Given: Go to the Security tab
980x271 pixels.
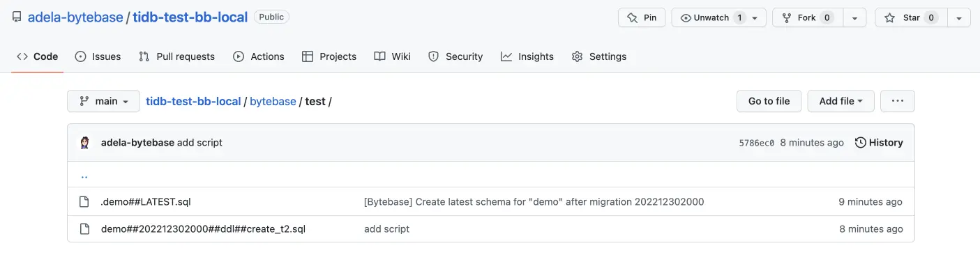Looking at the screenshot, I should click(x=455, y=56).
